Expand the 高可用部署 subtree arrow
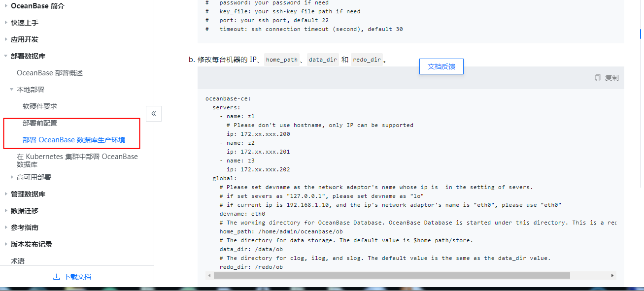Viewport: 644px width, 291px height. (x=12, y=177)
